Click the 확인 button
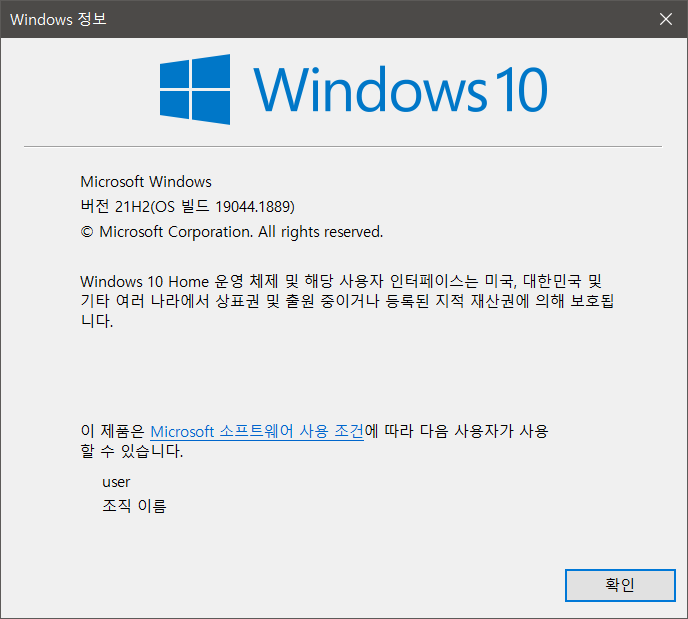Image resolution: width=688 pixels, height=619 pixels. coord(620,585)
